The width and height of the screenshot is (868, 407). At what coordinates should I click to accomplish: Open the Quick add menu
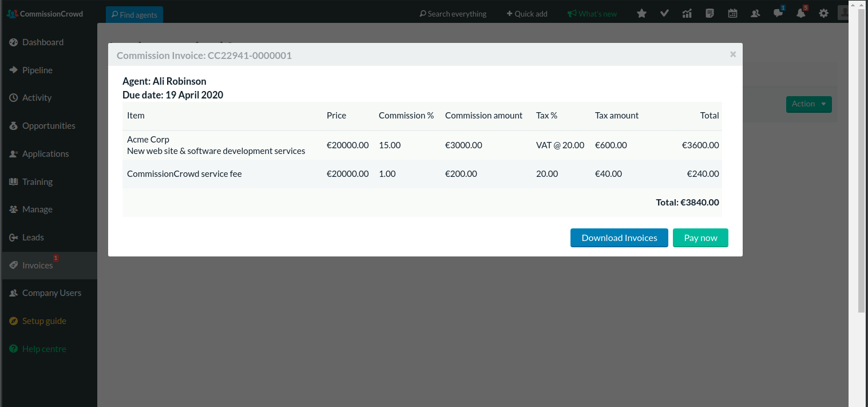pos(527,14)
